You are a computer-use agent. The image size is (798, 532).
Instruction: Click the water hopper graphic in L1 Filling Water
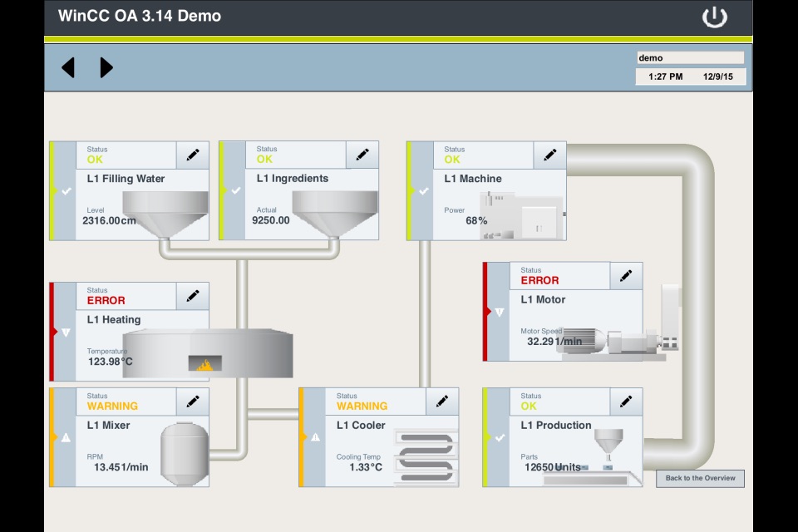point(165,214)
